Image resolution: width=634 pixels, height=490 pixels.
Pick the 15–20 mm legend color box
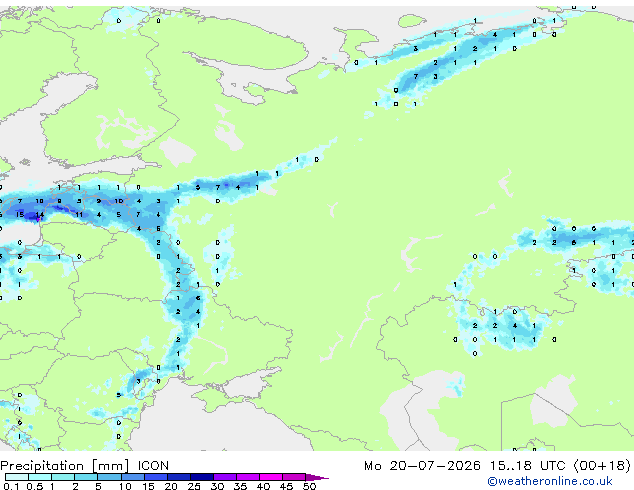(x=155, y=477)
